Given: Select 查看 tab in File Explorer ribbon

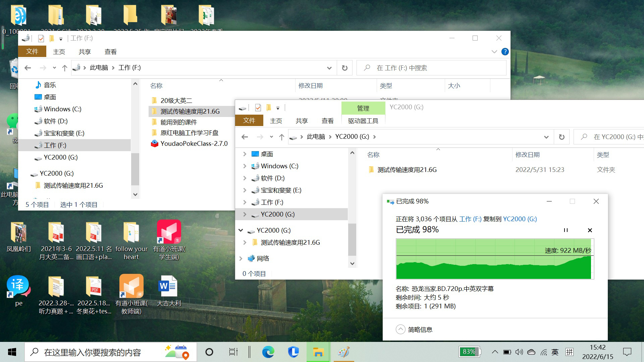Looking at the screenshot, I should pyautogui.click(x=111, y=52).
